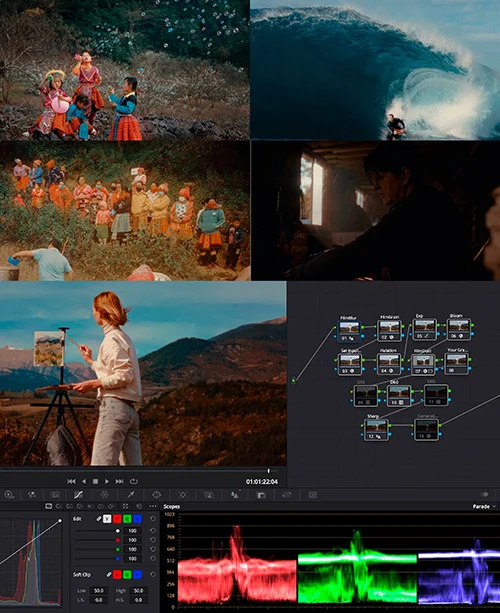Click the Soft Clip H.S. value field
The image size is (500, 613).
coord(138,600)
